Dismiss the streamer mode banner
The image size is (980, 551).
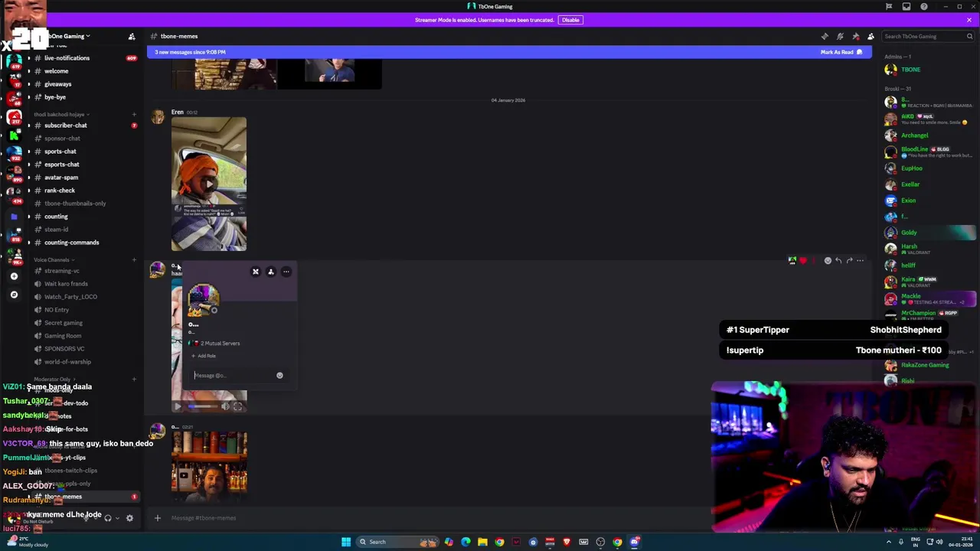[x=969, y=20]
